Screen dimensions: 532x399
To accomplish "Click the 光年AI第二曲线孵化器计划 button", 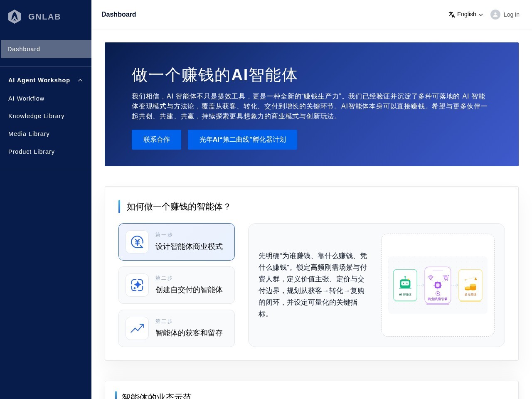I will 242,140.
